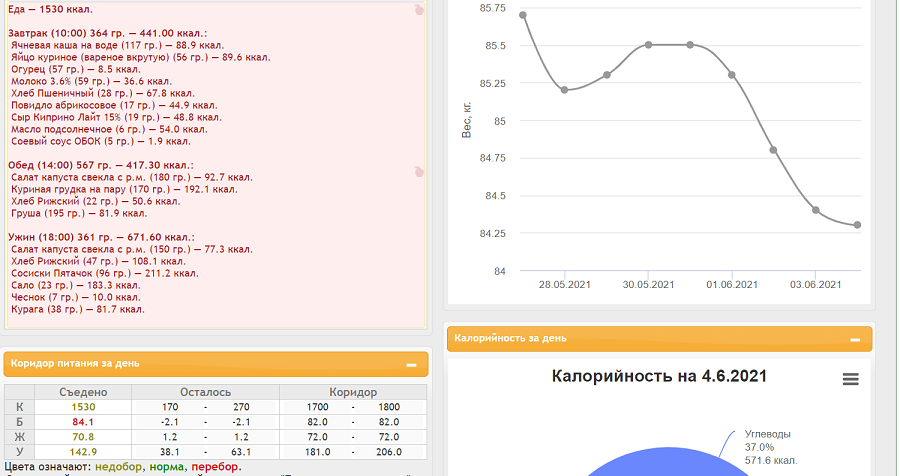Click the blue Углеводы pie slice
The width and height of the screenshot is (900, 476).
[x=669, y=464]
